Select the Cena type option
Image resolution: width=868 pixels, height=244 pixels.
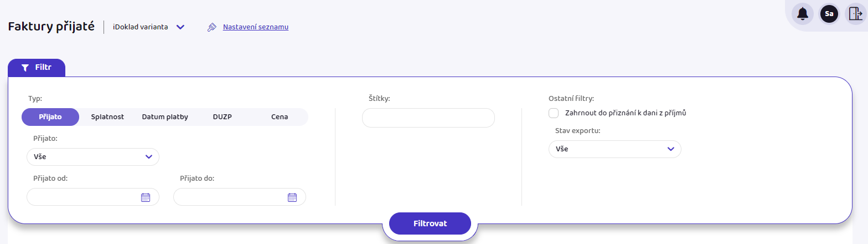(x=280, y=117)
